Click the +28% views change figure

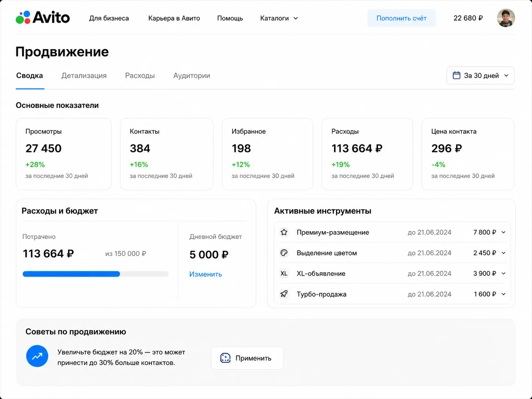click(35, 165)
